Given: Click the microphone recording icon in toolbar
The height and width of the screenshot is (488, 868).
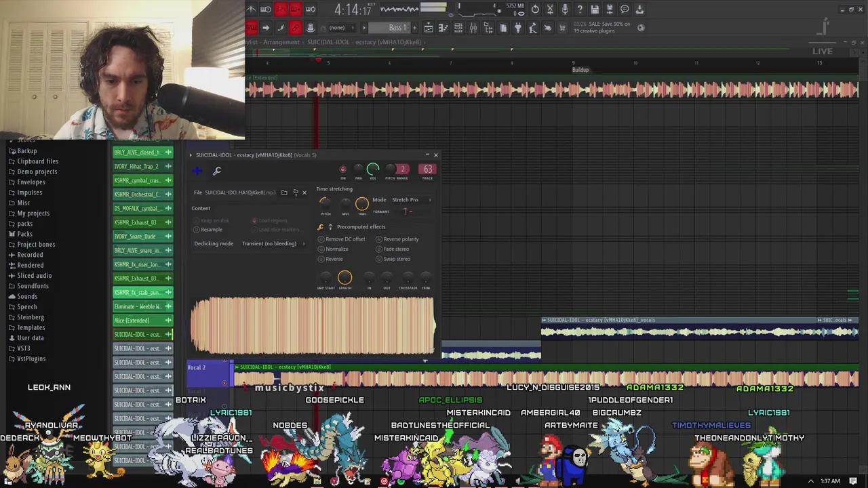Looking at the screenshot, I should (565, 9).
